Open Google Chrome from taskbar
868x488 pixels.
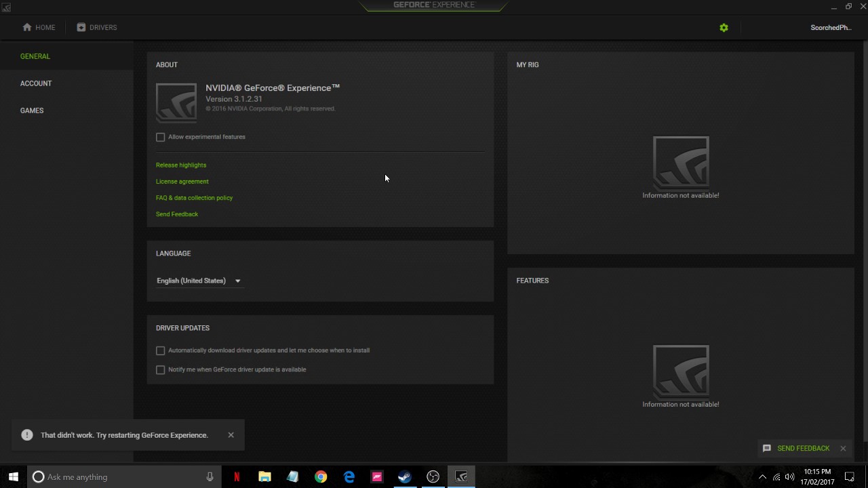click(x=321, y=476)
